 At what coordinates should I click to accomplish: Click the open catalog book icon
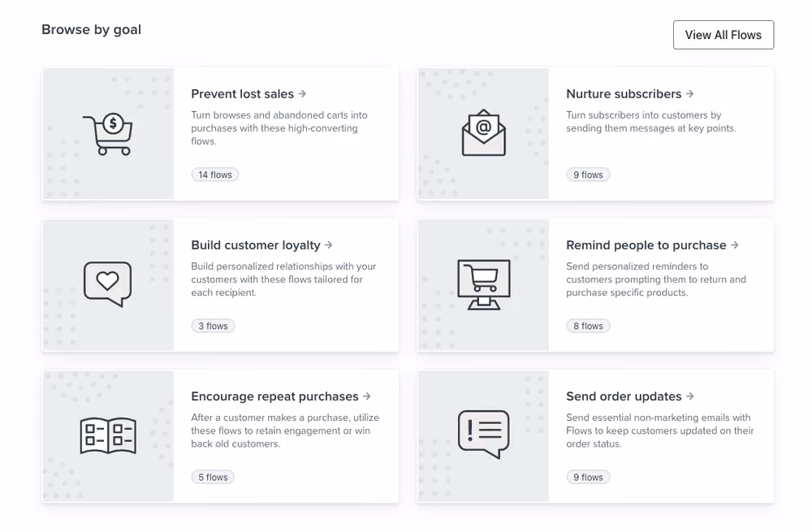coord(108,435)
